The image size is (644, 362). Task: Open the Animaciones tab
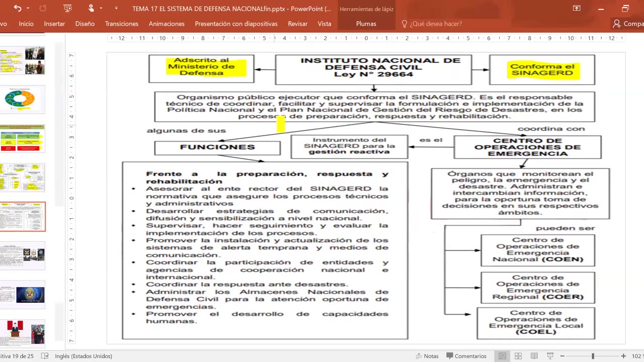point(167,24)
